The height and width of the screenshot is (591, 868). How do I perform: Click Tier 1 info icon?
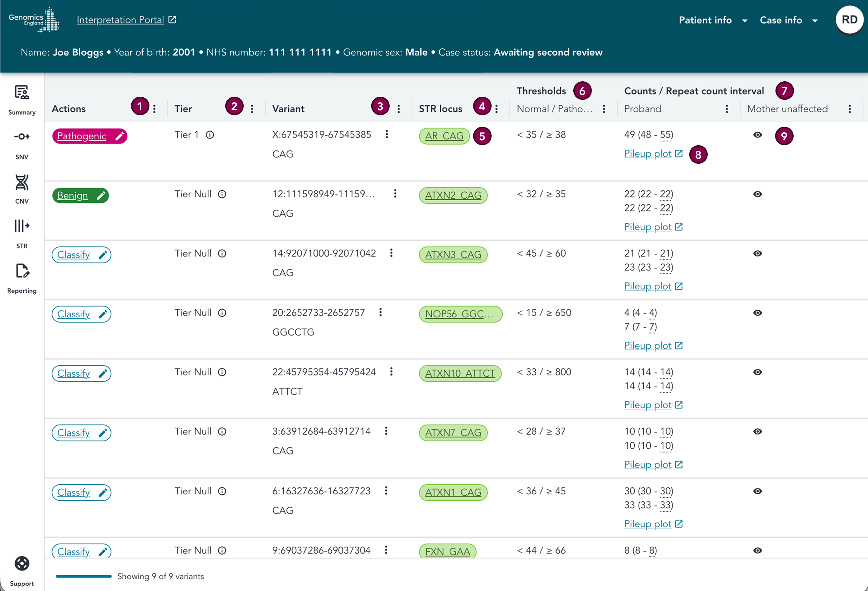tap(210, 135)
